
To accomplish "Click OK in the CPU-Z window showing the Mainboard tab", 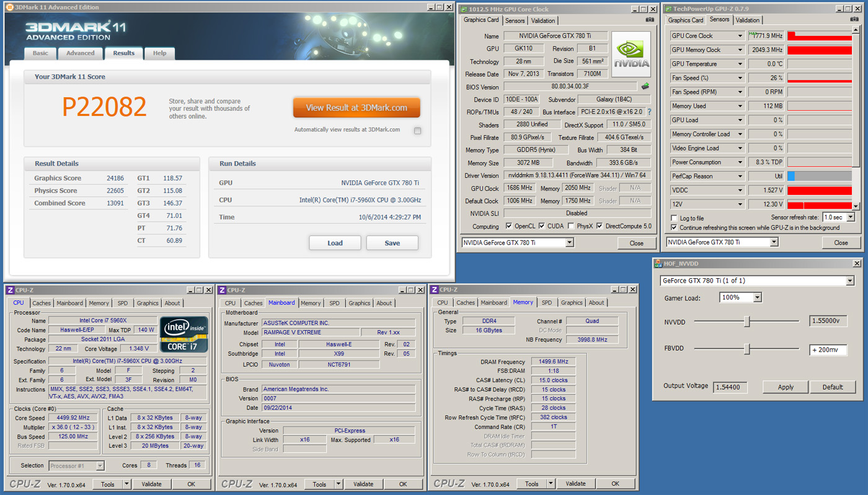I will tap(403, 484).
